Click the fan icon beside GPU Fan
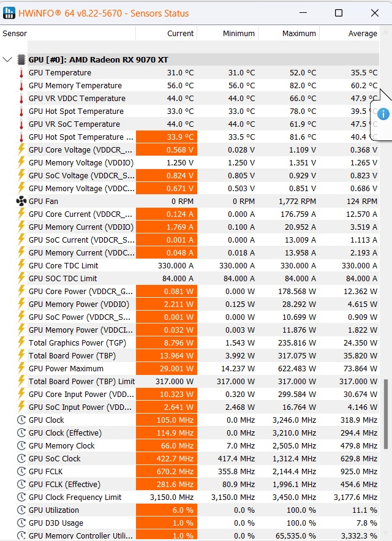This screenshot has height=541, width=392. coord(21,201)
